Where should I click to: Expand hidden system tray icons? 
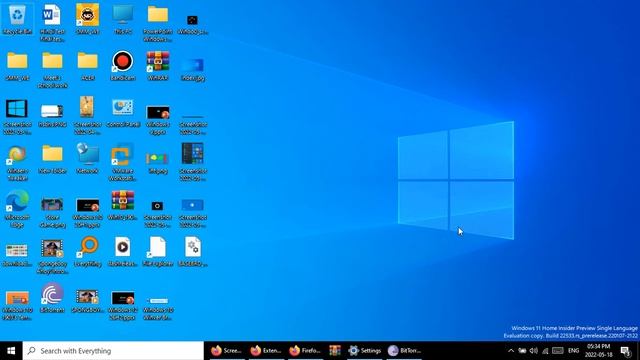[511, 351]
